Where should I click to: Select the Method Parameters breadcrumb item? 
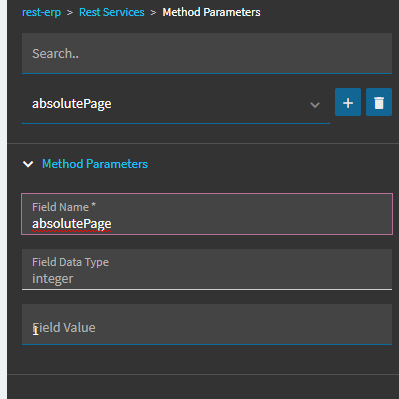(211, 12)
